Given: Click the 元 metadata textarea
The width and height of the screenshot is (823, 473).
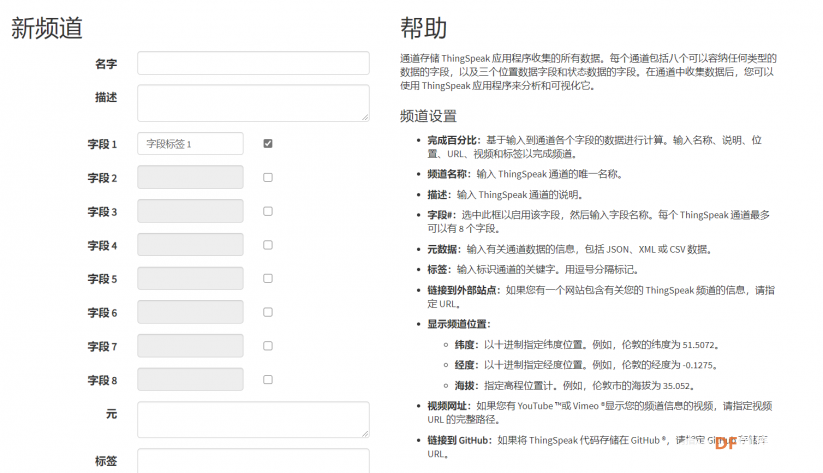Looking at the screenshot, I should (x=253, y=419).
